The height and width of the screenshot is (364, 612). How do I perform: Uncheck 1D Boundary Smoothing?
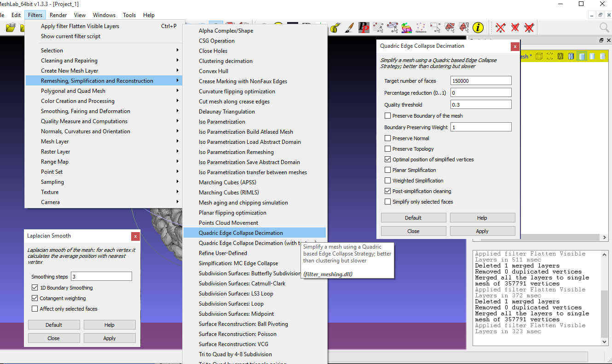click(35, 288)
